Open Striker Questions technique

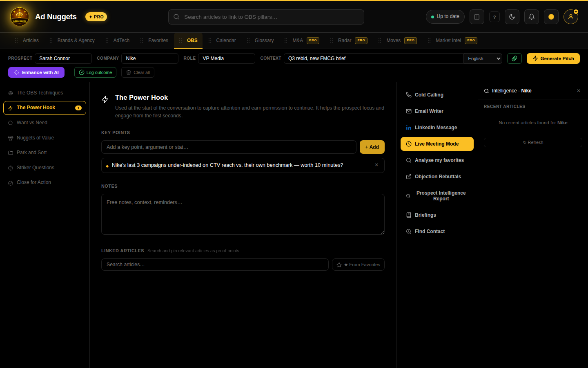tap(45, 168)
